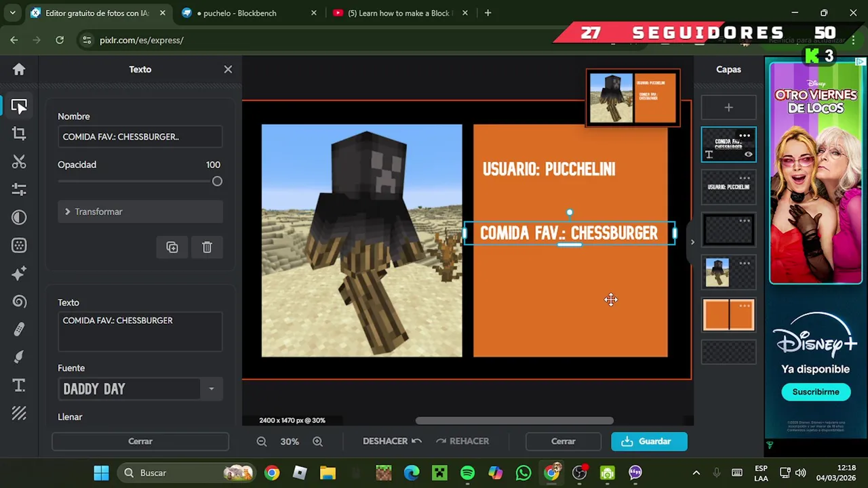Select the black frame layer thumbnail
868x488 pixels.
[x=728, y=230]
